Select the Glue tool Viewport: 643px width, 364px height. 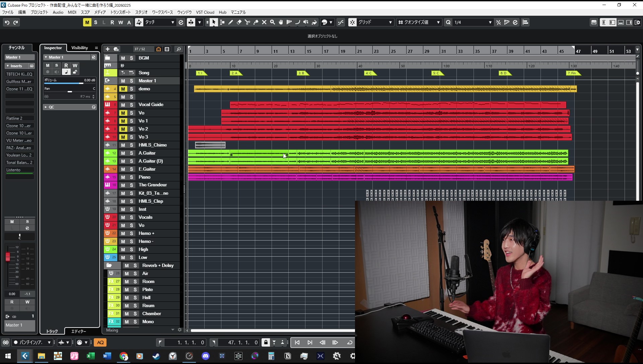pyautogui.click(x=256, y=22)
